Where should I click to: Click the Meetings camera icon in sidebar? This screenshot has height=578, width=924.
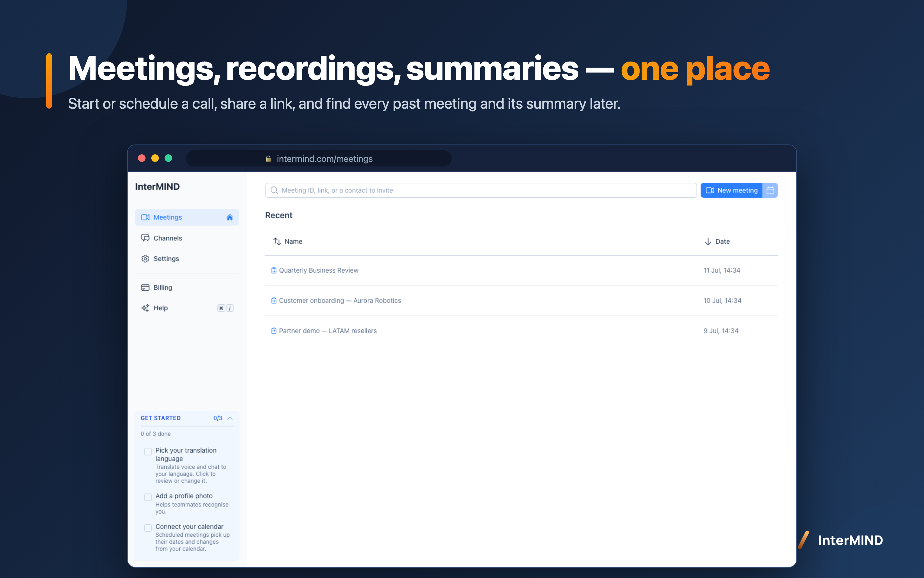coord(145,217)
